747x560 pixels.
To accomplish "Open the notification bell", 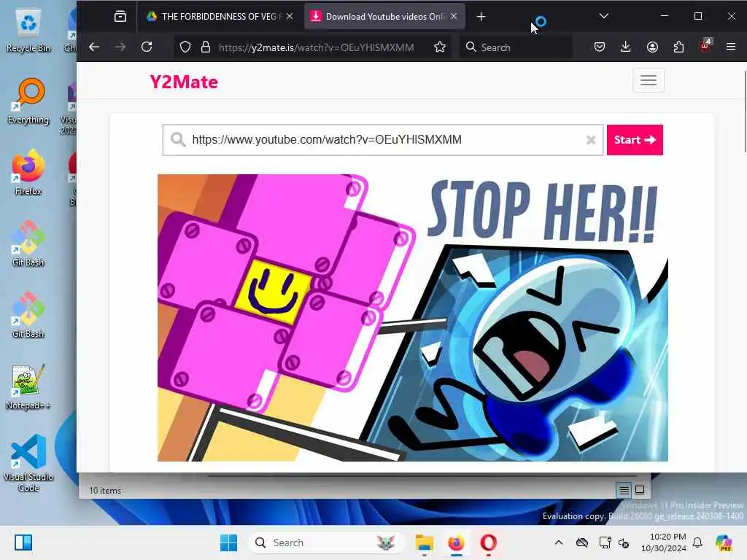I will click(697, 542).
